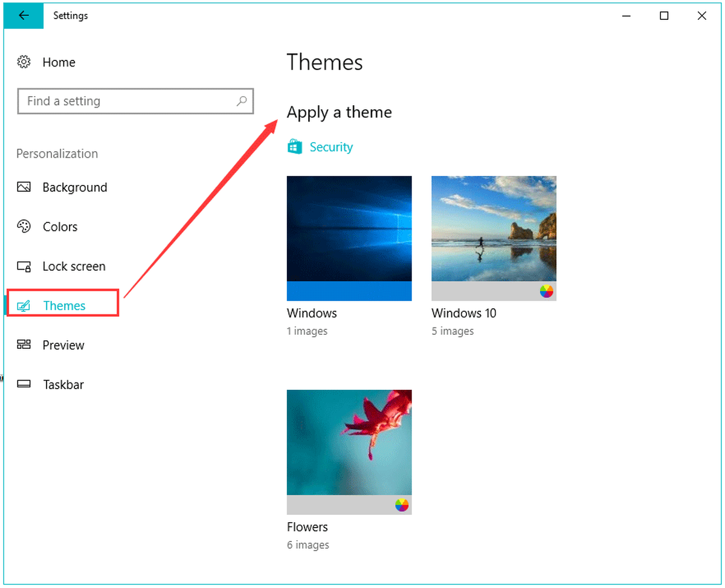Click the Security link
Image resolution: width=725 pixels, height=588 pixels.
pos(331,147)
